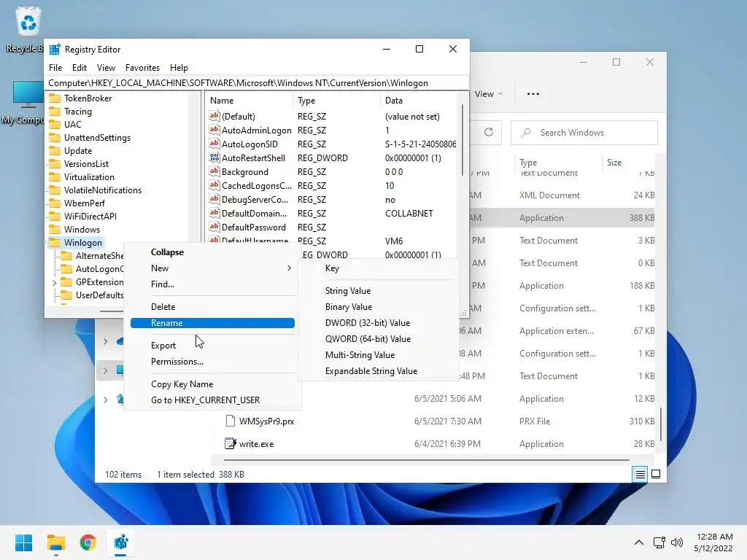Click the clock and date in taskbar
The height and width of the screenshot is (560, 747).
(x=713, y=542)
